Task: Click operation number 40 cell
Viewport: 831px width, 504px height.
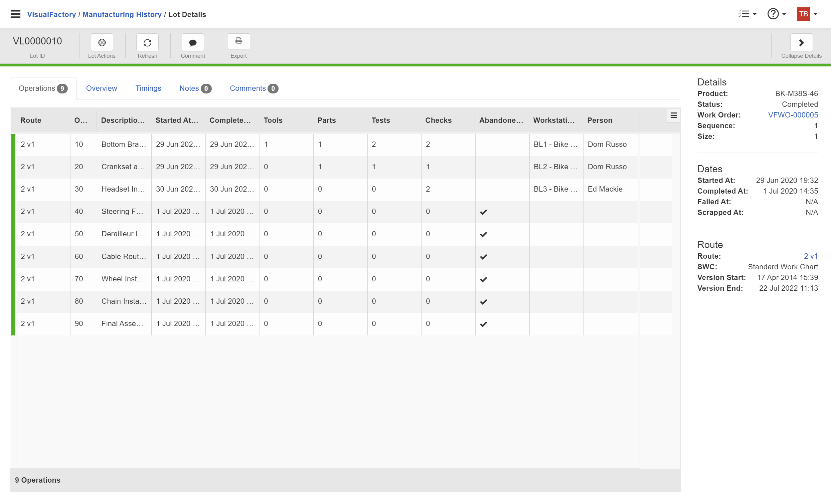Action: pyautogui.click(x=83, y=211)
